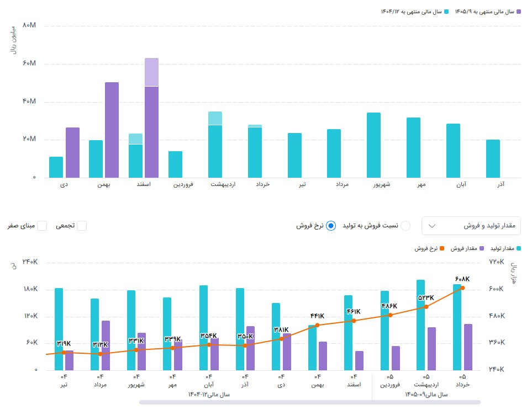
Task: Click the ۴۴۱K data point on the price line
Action: coord(318,325)
